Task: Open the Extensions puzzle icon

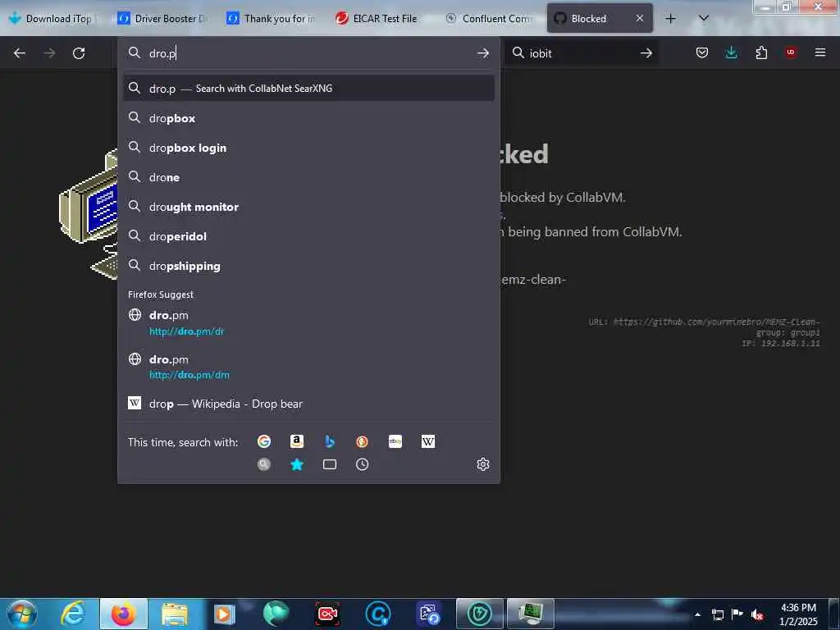Action: [761, 52]
